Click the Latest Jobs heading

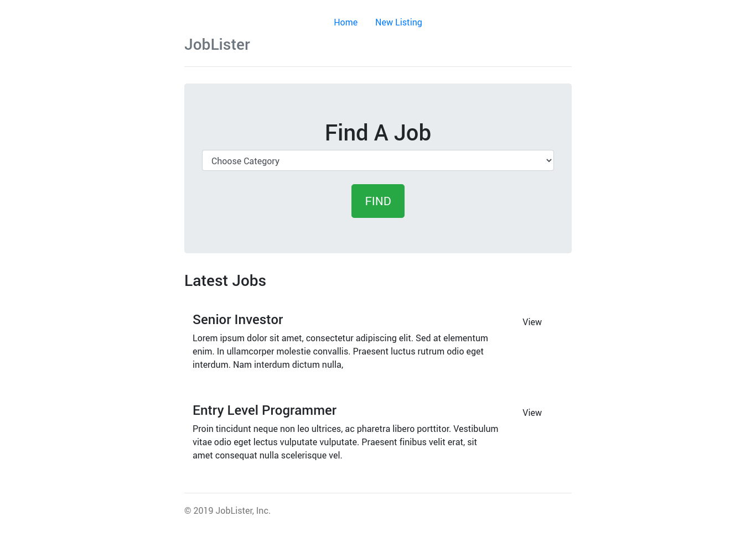tap(225, 281)
